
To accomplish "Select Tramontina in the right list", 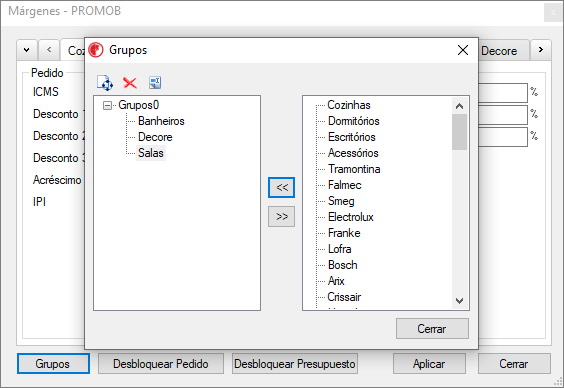I will pyautogui.click(x=354, y=169).
